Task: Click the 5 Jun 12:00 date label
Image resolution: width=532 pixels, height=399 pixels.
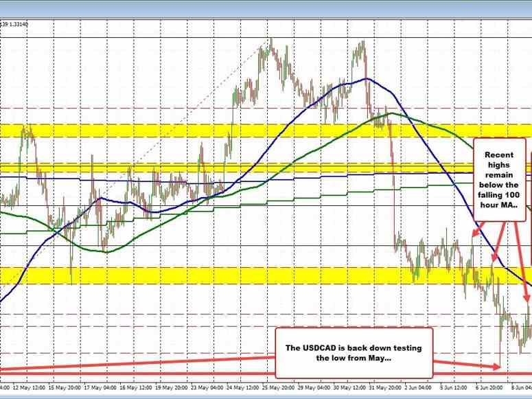Action: tap(454, 387)
